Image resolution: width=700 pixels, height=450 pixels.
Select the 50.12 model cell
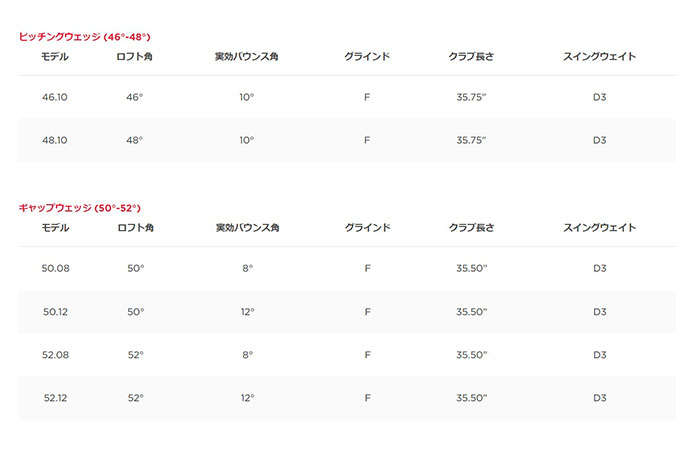click(55, 312)
